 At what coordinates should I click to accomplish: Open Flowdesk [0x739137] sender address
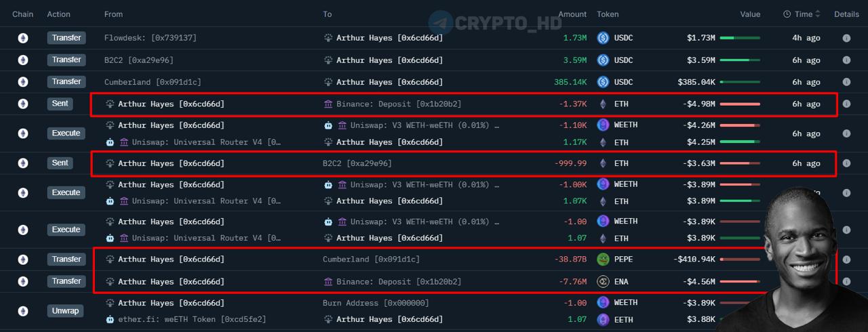(x=151, y=38)
